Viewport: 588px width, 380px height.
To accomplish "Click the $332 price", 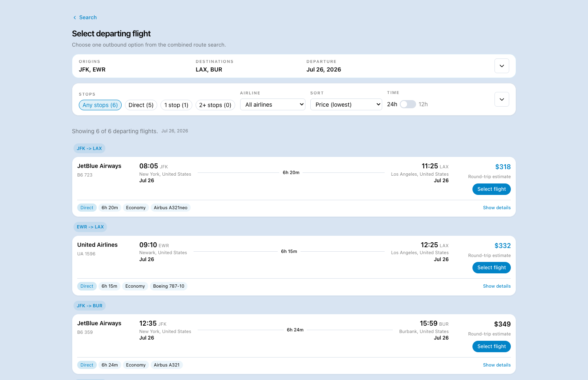I will [x=503, y=246].
